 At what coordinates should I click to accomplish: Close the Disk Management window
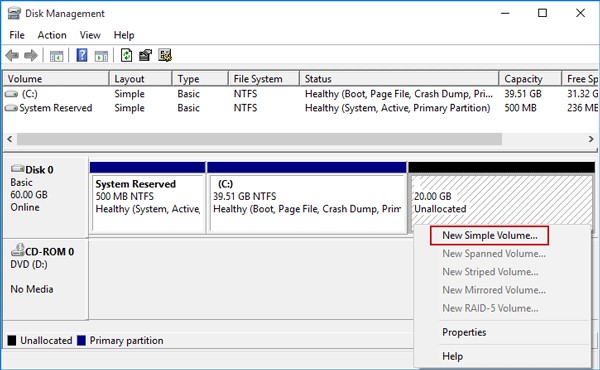click(580, 13)
